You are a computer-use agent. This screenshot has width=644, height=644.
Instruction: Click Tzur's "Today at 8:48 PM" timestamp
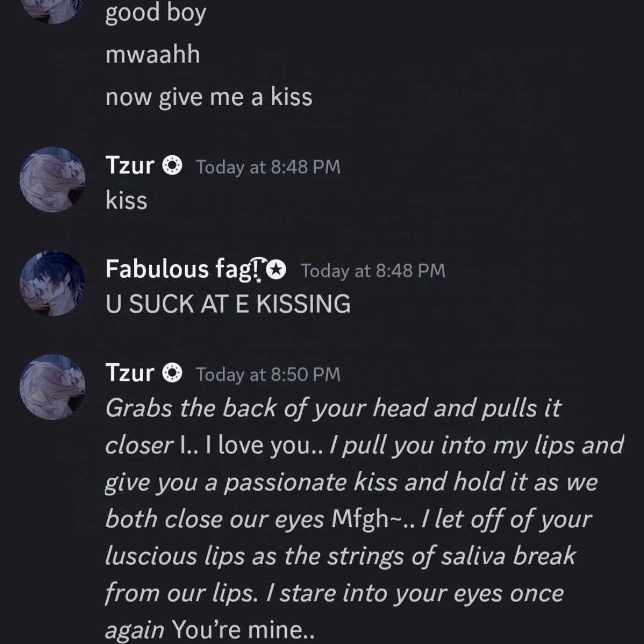pos(268,167)
